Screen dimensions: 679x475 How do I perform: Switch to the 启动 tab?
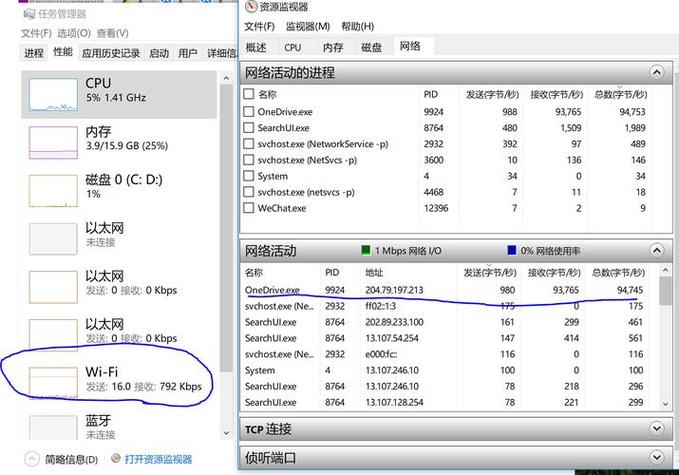[159, 53]
